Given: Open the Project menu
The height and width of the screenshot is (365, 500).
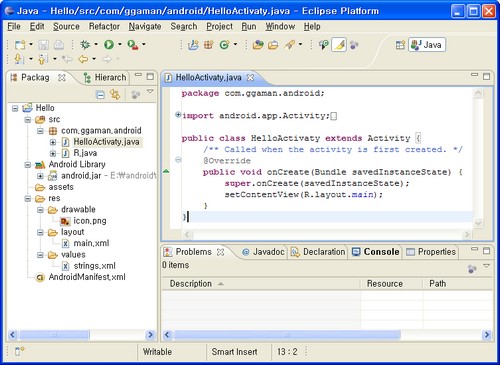Looking at the screenshot, I should 219,26.
